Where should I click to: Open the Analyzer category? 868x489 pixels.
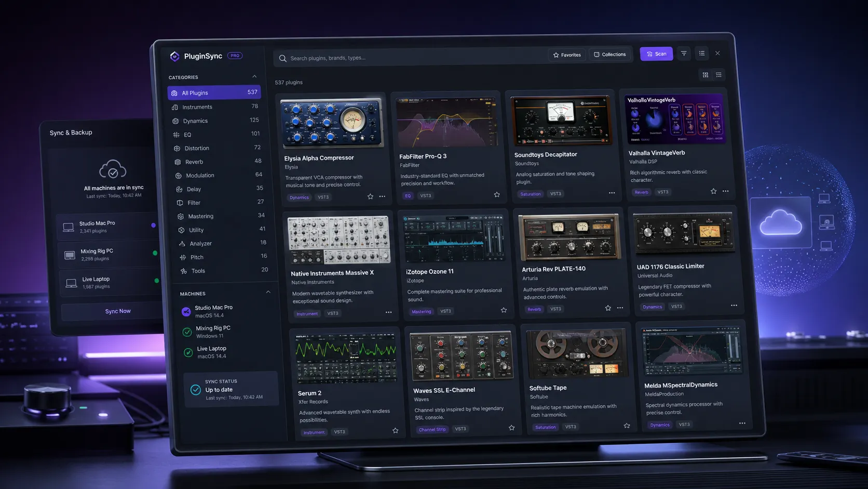click(x=223, y=243)
